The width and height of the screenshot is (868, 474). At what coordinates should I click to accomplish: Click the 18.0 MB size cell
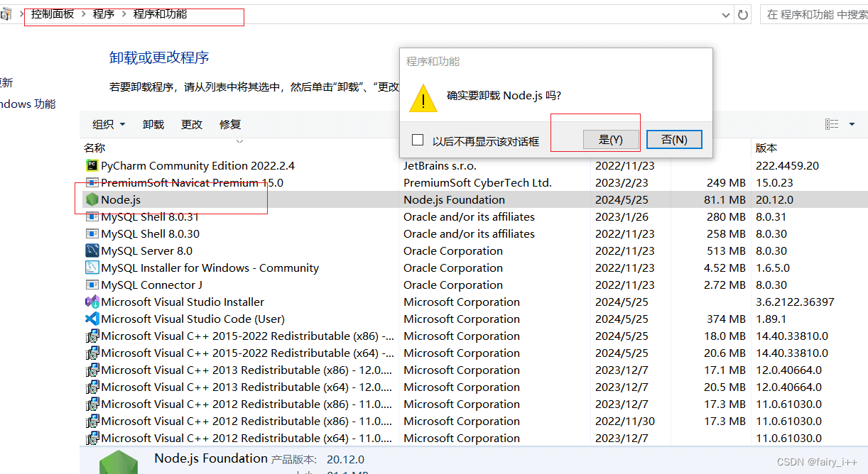(x=725, y=336)
